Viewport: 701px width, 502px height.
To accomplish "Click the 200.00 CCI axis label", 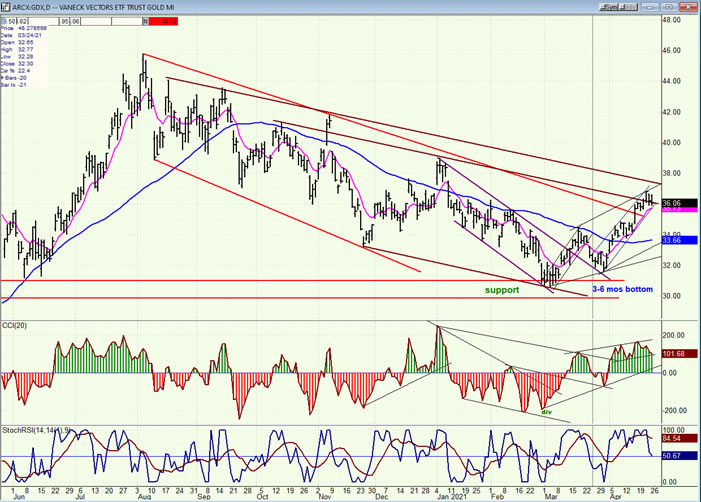I will [673, 335].
